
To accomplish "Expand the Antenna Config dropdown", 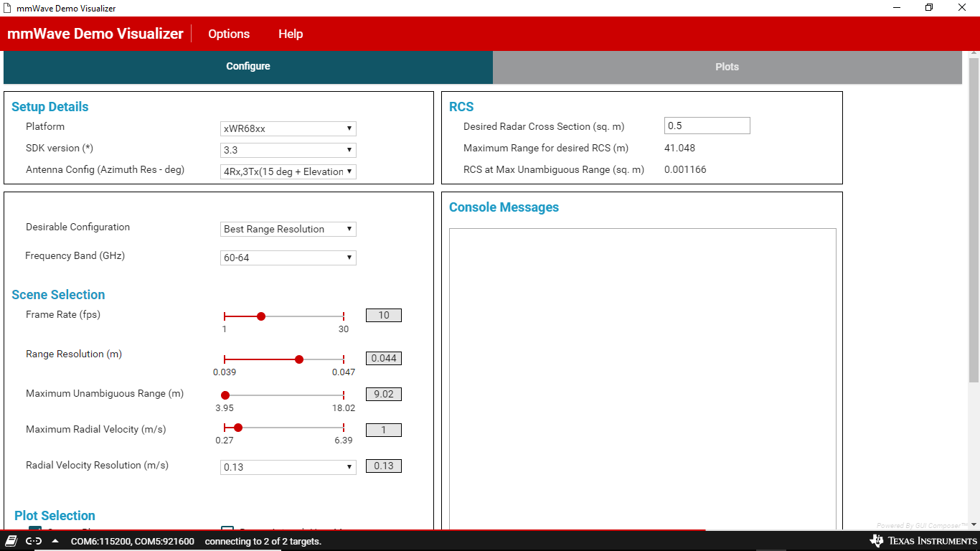I will 288,171.
